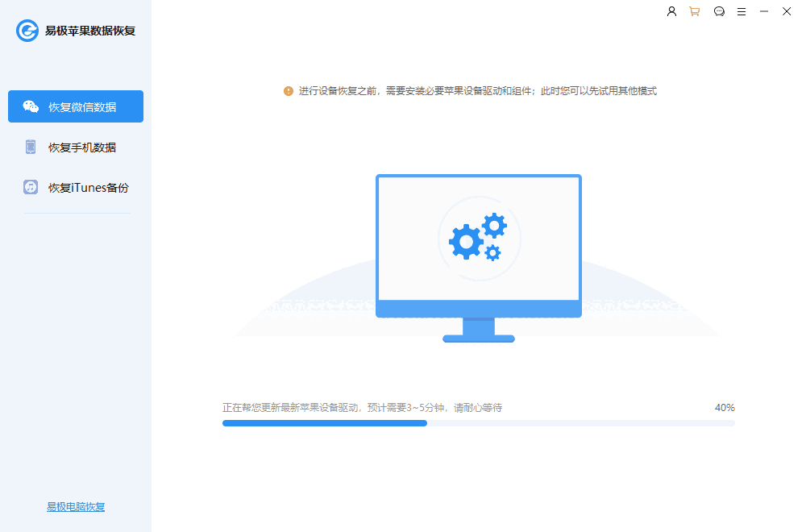Screen dimensions: 806x532
Task: Open the customer feedback chat icon
Action: point(719,11)
